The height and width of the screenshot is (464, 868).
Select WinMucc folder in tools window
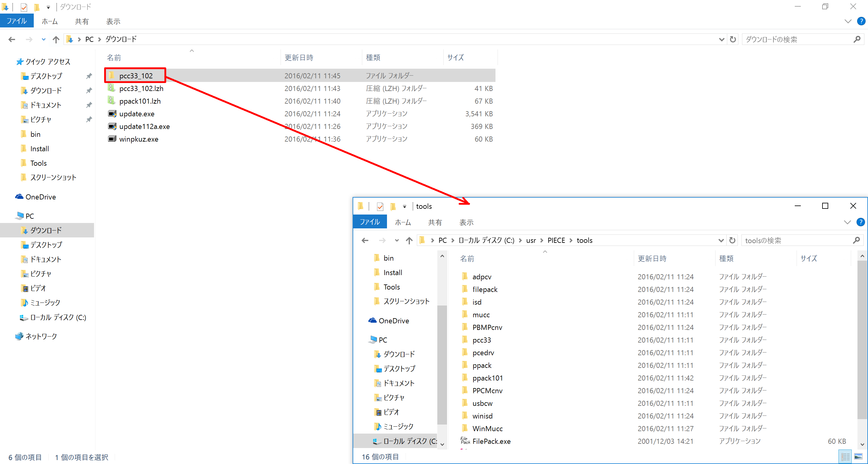point(487,429)
